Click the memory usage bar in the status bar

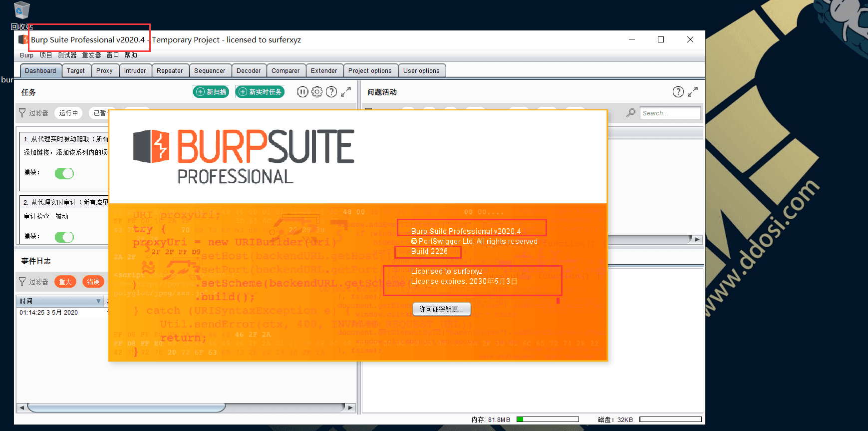click(548, 420)
